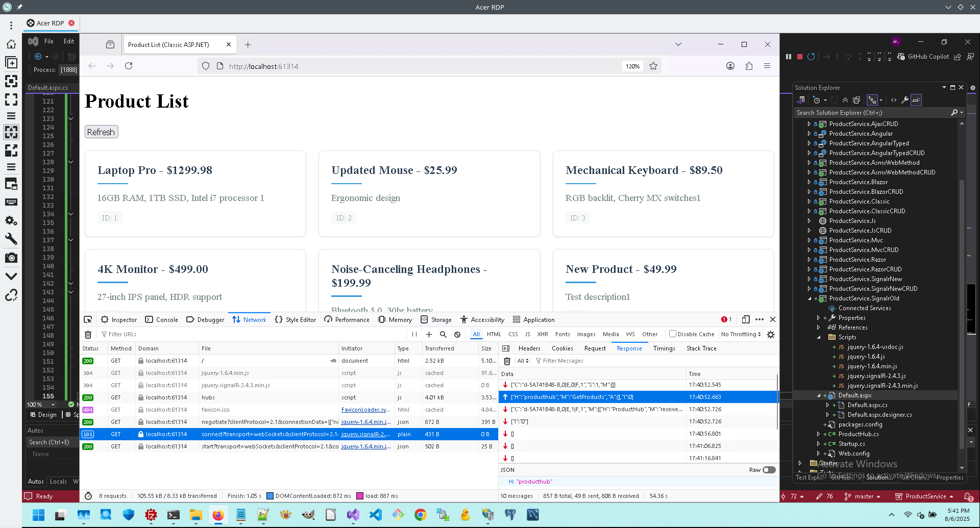This screenshot has height=528, width=980.
Task: Open the devtools more-options ellipsis
Action: pyautogui.click(x=759, y=319)
